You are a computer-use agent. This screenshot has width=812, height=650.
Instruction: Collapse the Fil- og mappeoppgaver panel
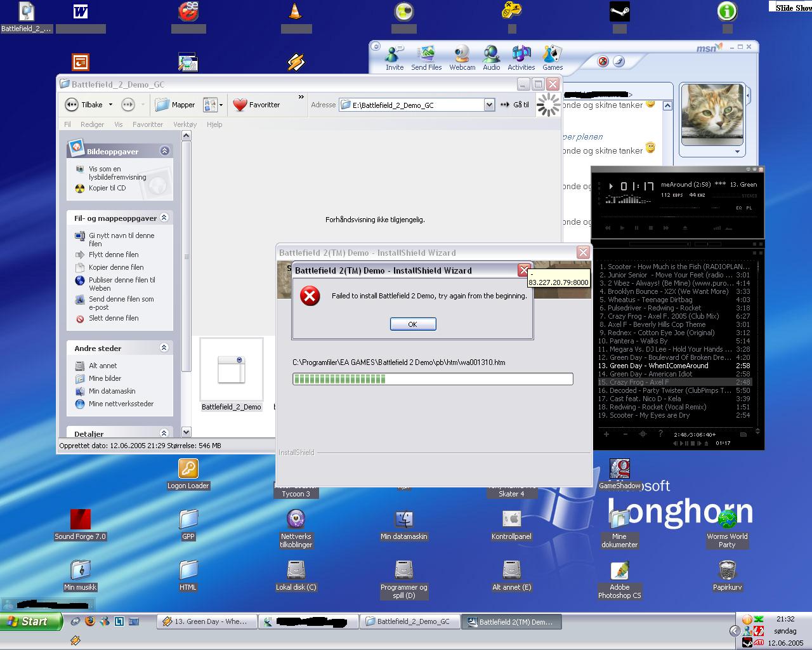tap(164, 218)
